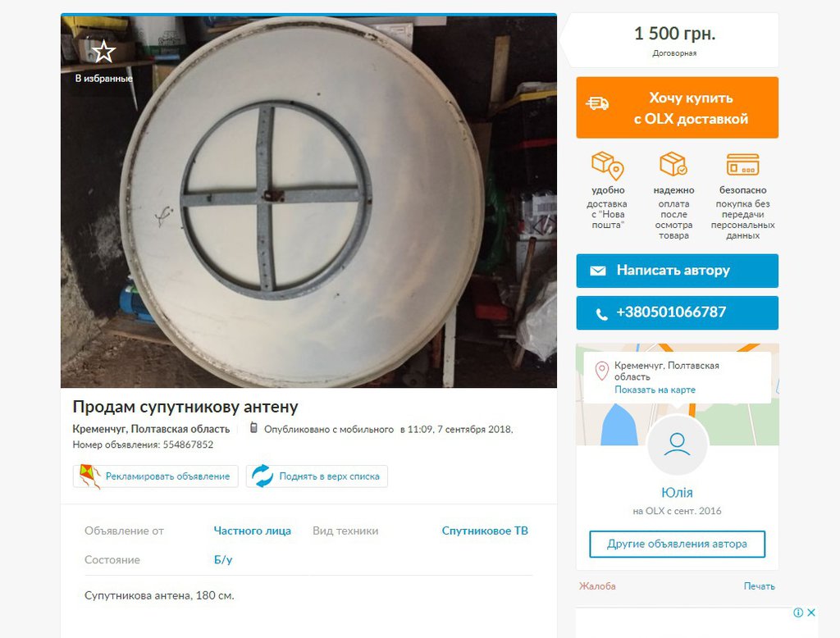This screenshot has width=840, height=638.
Task: Show location on the map
Action: coord(655,390)
